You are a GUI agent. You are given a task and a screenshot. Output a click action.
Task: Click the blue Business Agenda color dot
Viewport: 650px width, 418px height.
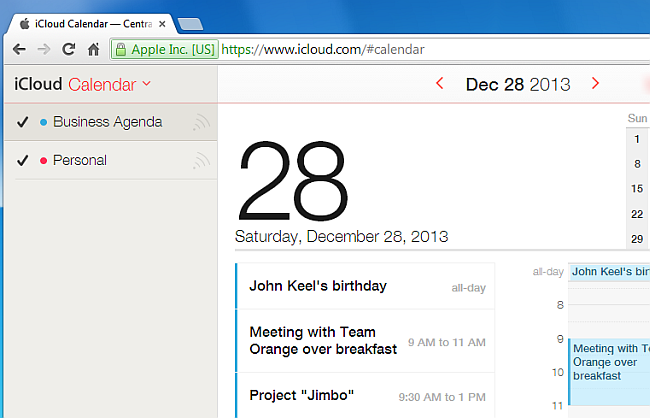43,122
